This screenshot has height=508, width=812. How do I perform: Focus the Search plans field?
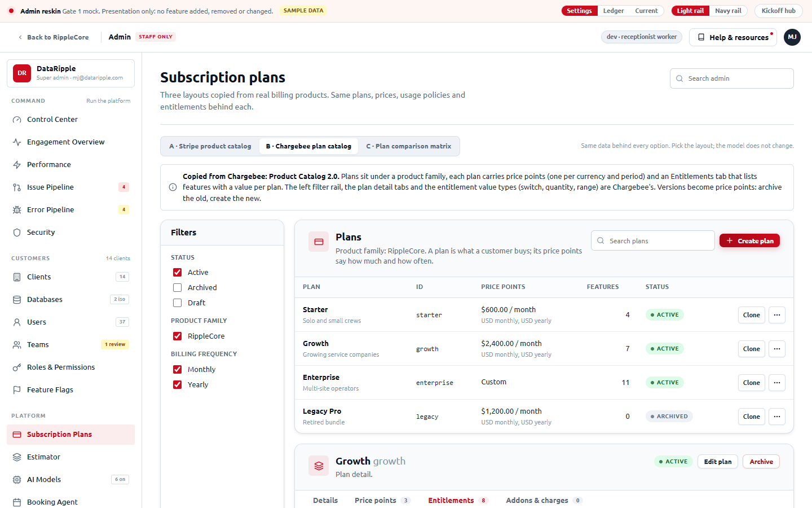point(653,240)
